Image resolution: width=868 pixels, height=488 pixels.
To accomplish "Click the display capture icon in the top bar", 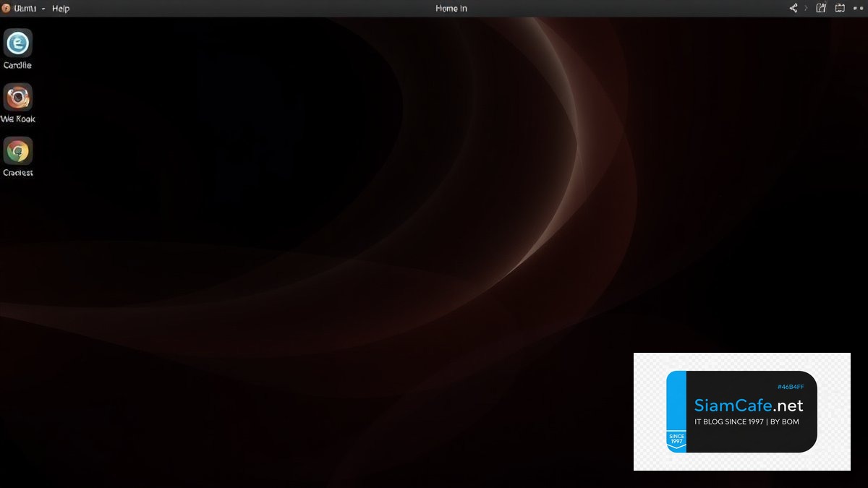I will coord(840,8).
